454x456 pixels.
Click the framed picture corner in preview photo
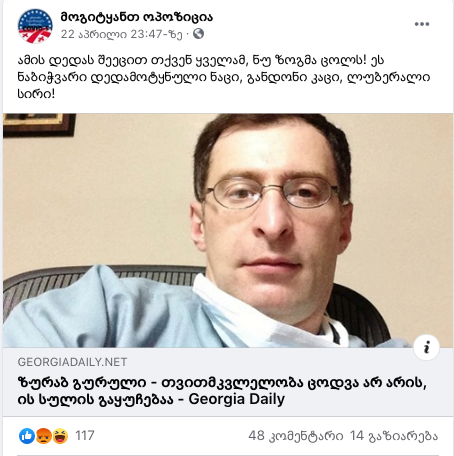(x=40, y=125)
